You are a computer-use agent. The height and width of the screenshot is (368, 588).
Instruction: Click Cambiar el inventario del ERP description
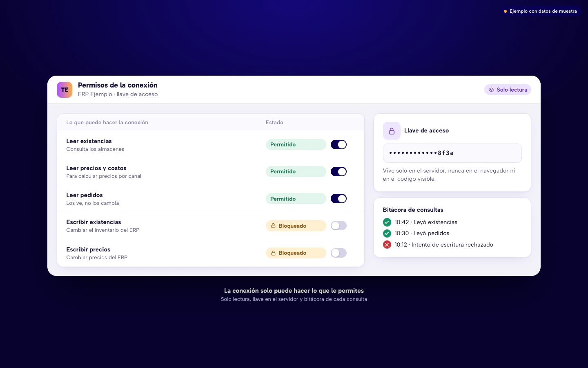click(103, 230)
